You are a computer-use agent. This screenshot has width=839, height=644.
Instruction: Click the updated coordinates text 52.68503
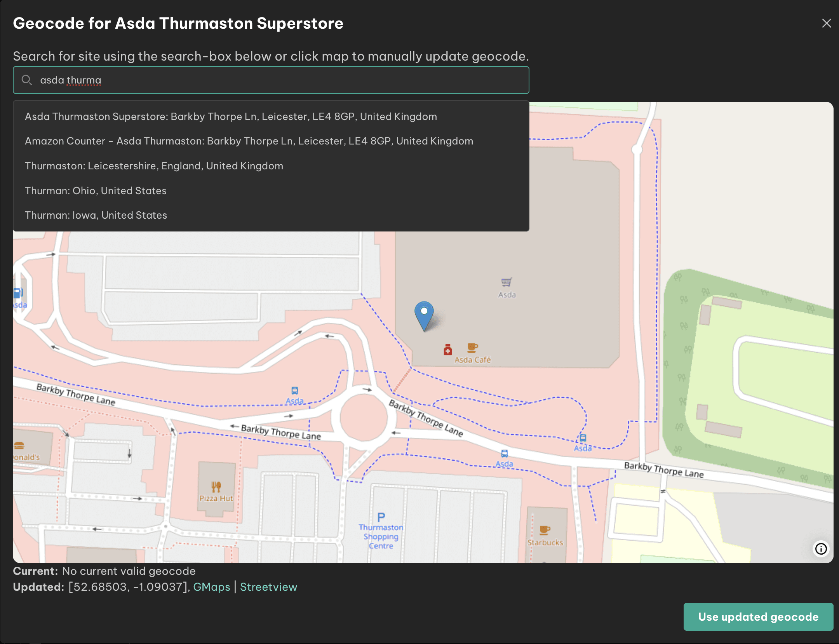point(100,587)
